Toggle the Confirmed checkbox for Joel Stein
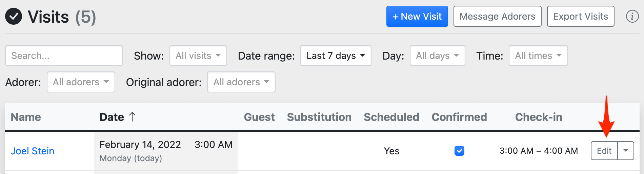This screenshot has height=174, width=644. [x=459, y=151]
